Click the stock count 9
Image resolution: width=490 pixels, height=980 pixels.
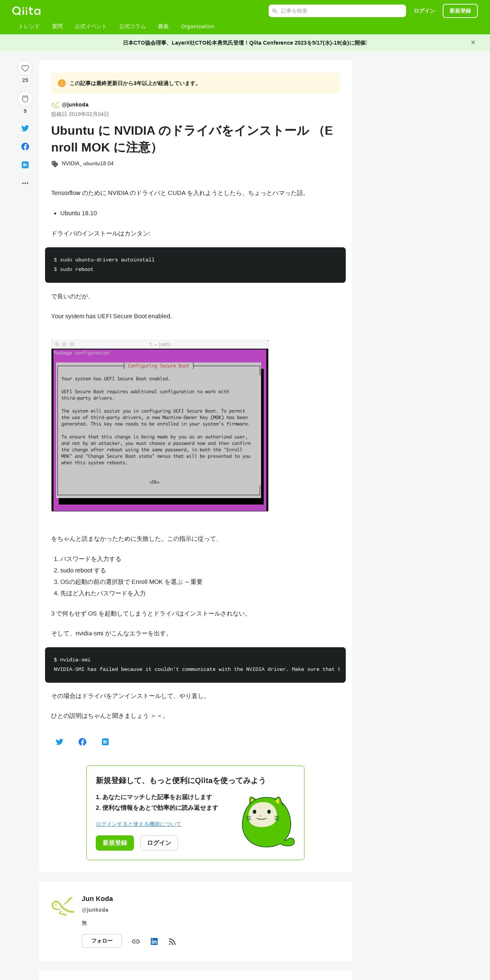tap(25, 111)
